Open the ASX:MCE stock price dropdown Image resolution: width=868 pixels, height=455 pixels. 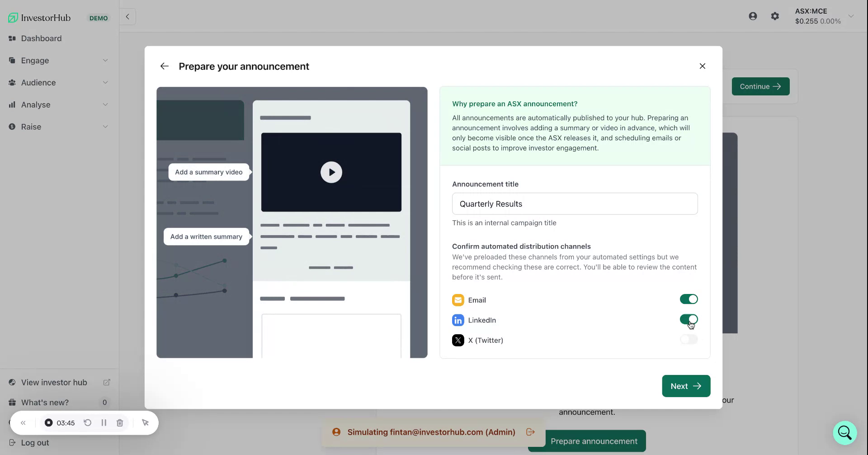pyautogui.click(x=851, y=16)
